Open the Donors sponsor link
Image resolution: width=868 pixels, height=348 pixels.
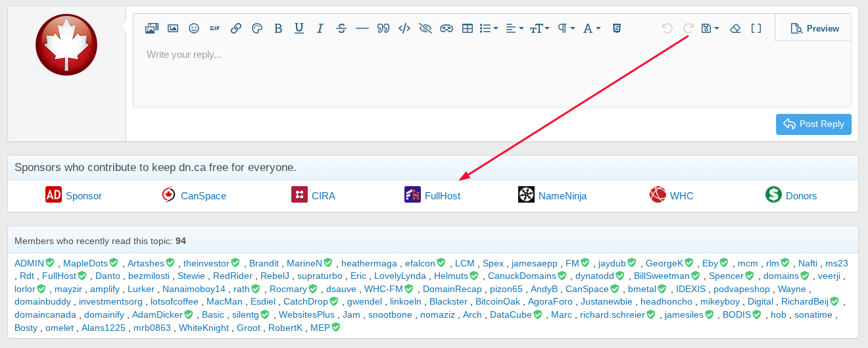coord(801,196)
